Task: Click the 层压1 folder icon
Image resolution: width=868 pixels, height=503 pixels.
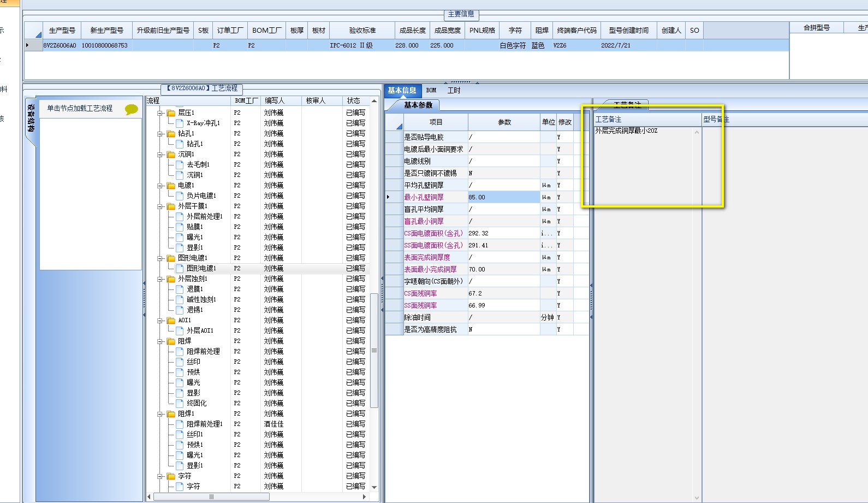Action: (171, 113)
